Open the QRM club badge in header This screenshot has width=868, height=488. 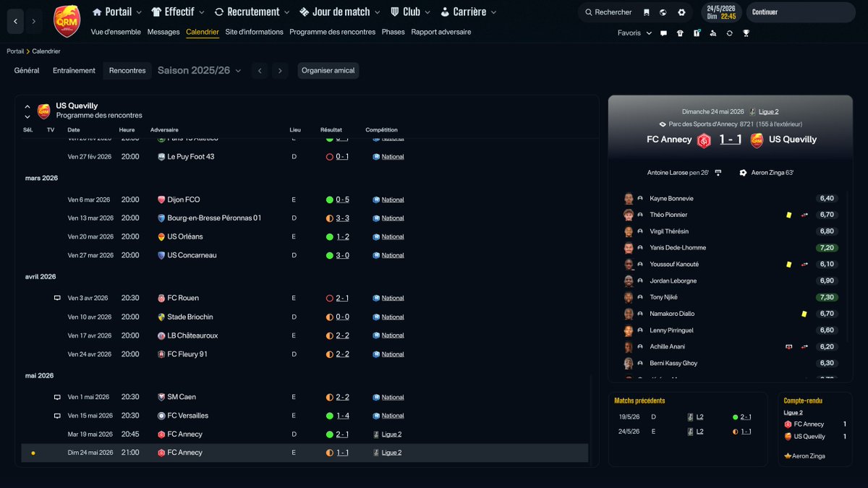67,22
